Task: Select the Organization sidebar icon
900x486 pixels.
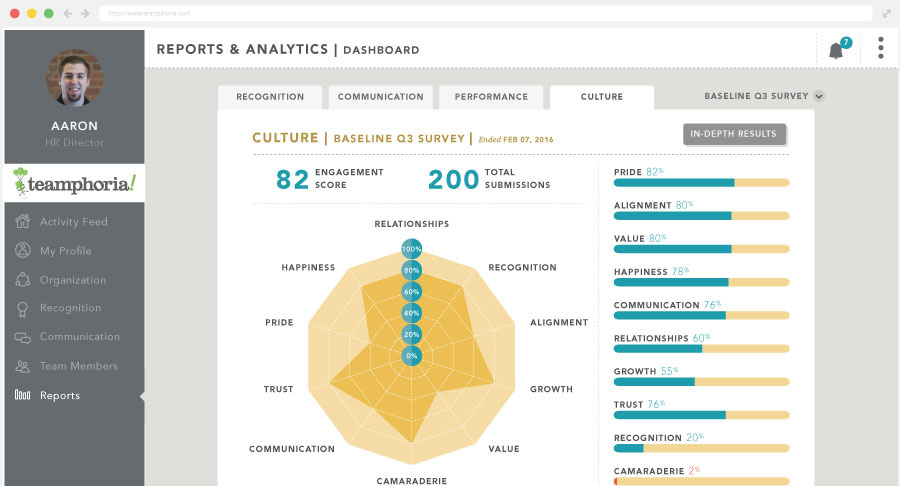Action: click(x=22, y=279)
